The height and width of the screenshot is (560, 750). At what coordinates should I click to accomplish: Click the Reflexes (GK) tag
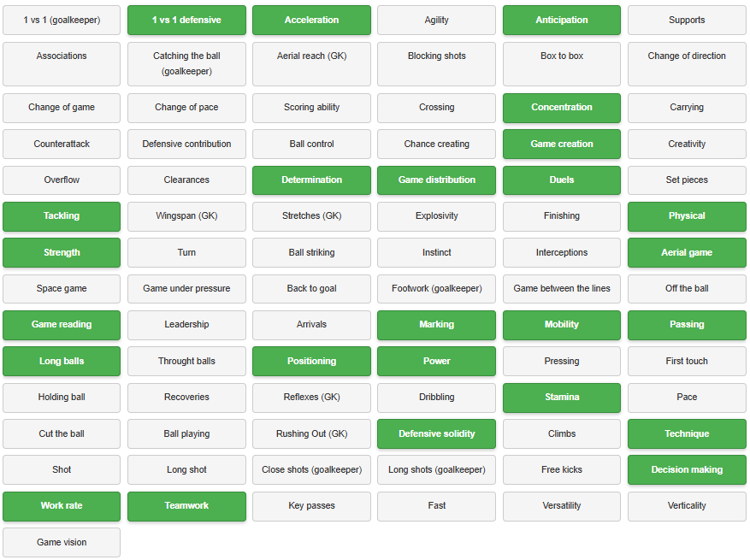[311, 398]
